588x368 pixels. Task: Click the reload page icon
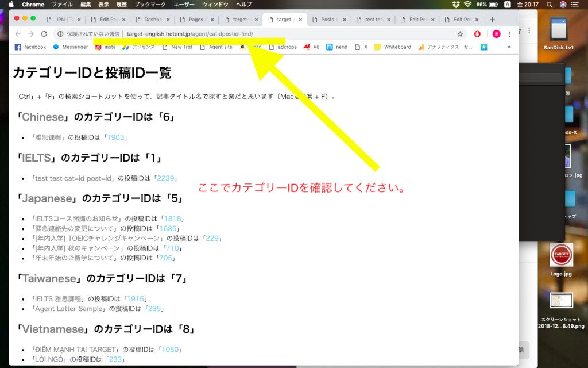(44, 34)
